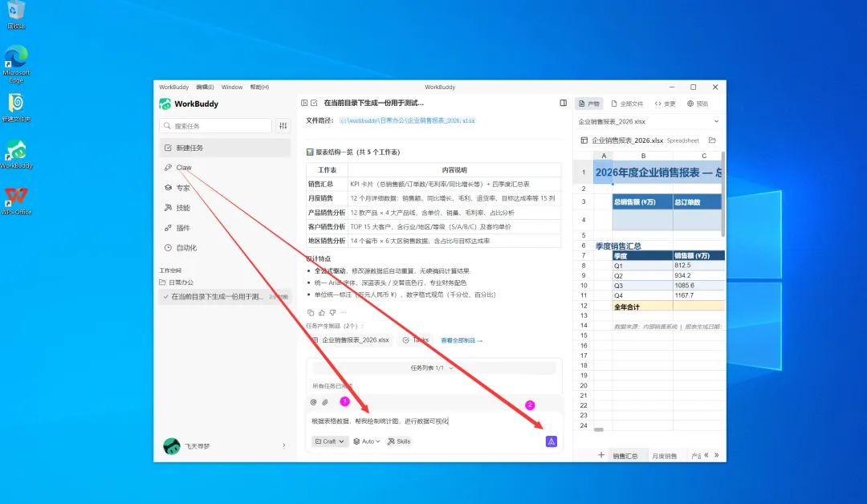Click the spreadsheet vertical scrollbar
The height and width of the screenshot is (504, 867).
723,194
